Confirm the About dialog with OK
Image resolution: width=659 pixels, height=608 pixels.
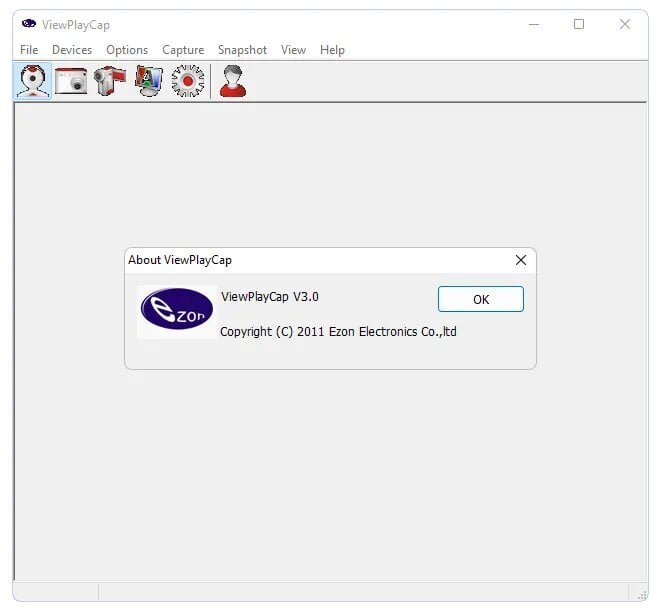pyautogui.click(x=481, y=299)
